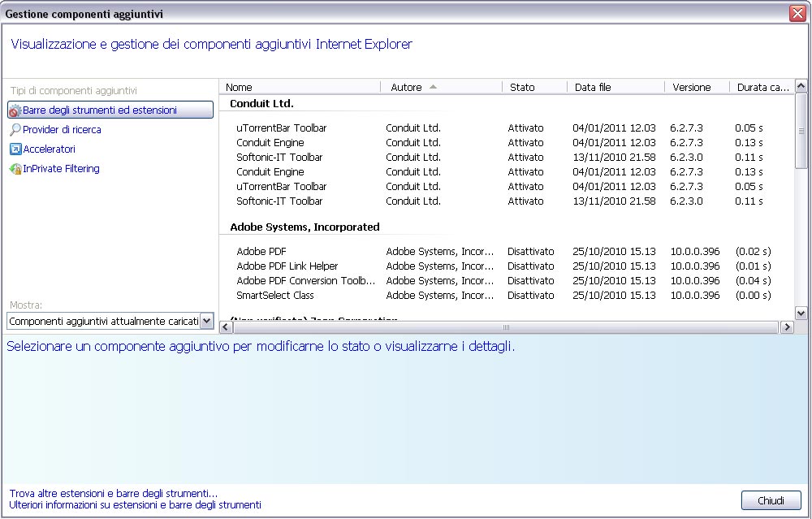
Task: Click the horizontal scrollbar right arrow
Action: pos(787,327)
